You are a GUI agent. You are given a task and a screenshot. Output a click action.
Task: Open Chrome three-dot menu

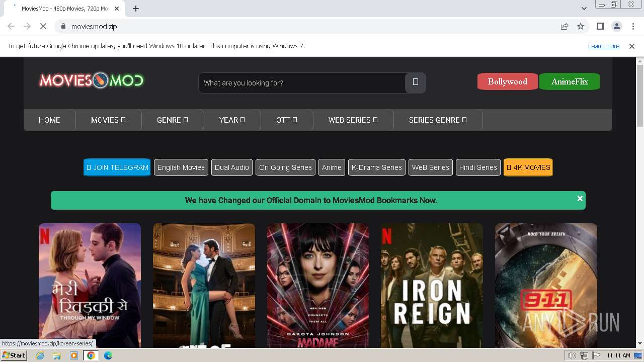pyautogui.click(x=633, y=26)
